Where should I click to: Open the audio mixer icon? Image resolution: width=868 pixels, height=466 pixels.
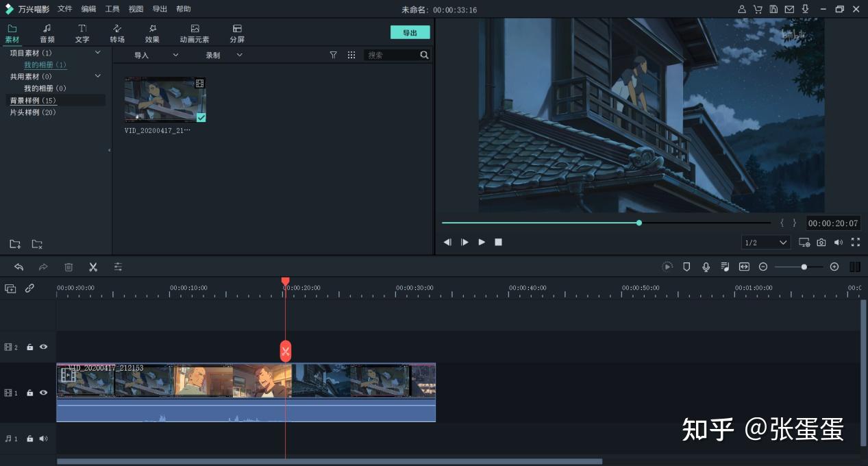click(x=725, y=267)
